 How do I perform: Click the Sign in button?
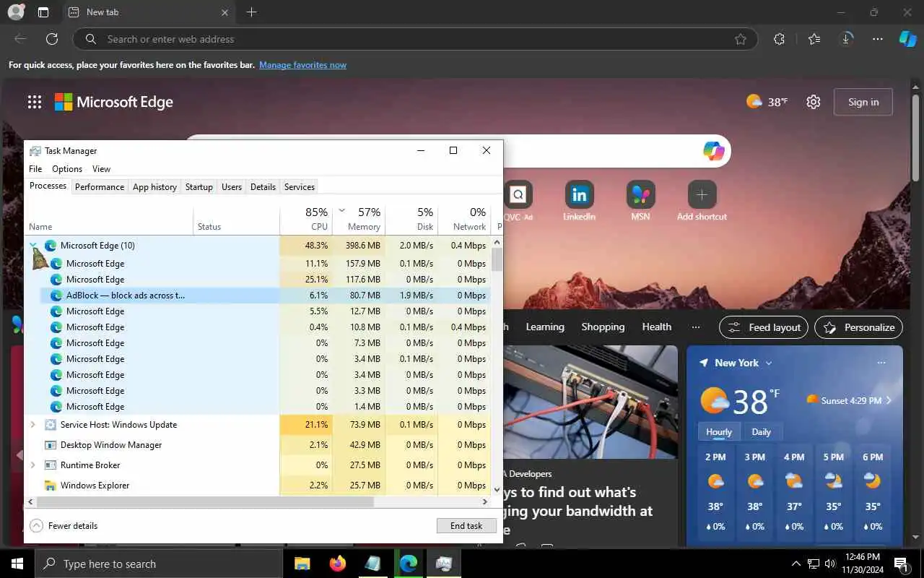tap(863, 102)
